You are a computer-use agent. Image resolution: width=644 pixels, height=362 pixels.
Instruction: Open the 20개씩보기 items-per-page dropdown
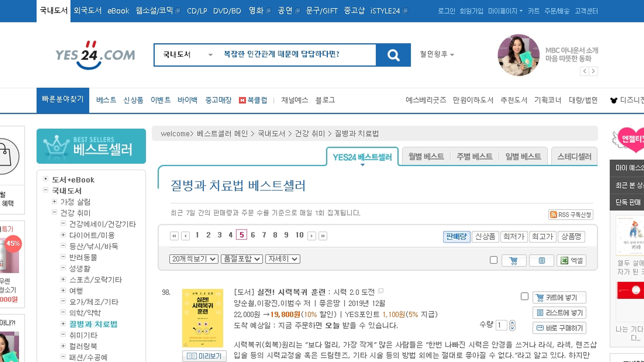[x=194, y=259]
